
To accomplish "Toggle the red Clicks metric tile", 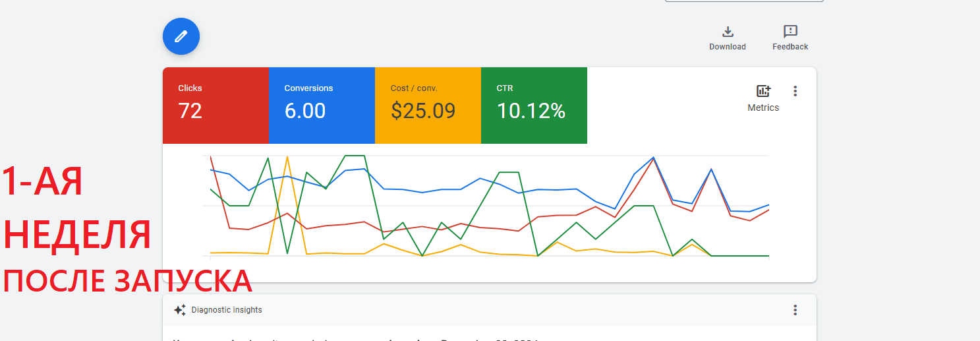I will pos(216,106).
